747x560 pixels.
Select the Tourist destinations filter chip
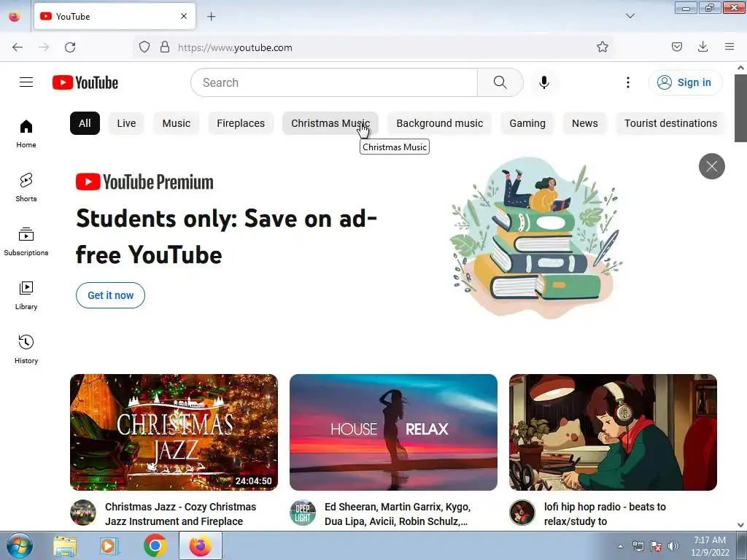[670, 123]
